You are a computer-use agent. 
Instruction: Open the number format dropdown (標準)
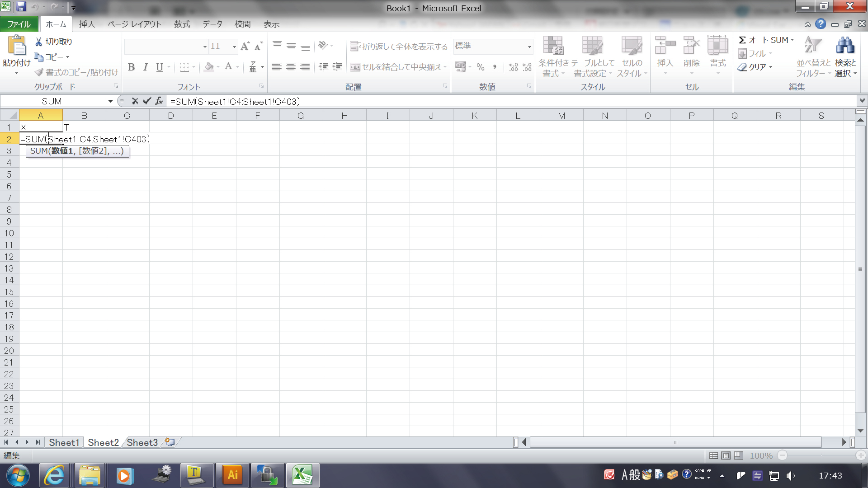[529, 46]
